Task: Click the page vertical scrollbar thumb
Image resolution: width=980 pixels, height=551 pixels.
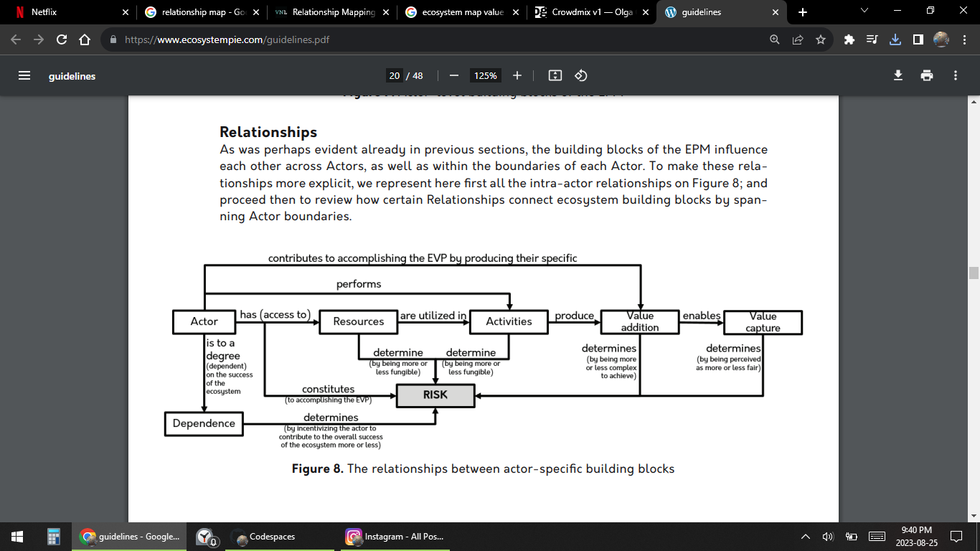Action: point(974,273)
